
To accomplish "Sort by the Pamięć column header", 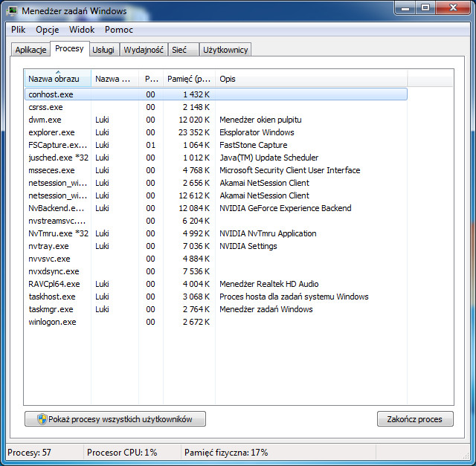I will click(189, 79).
